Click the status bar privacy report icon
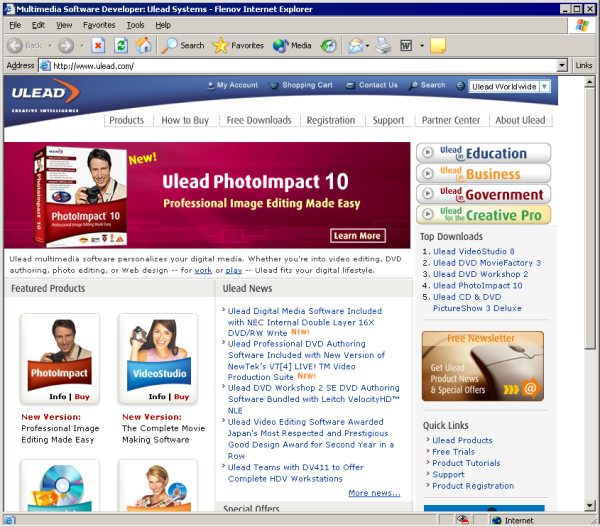The width and height of the screenshot is (600, 527). pos(463,520)
